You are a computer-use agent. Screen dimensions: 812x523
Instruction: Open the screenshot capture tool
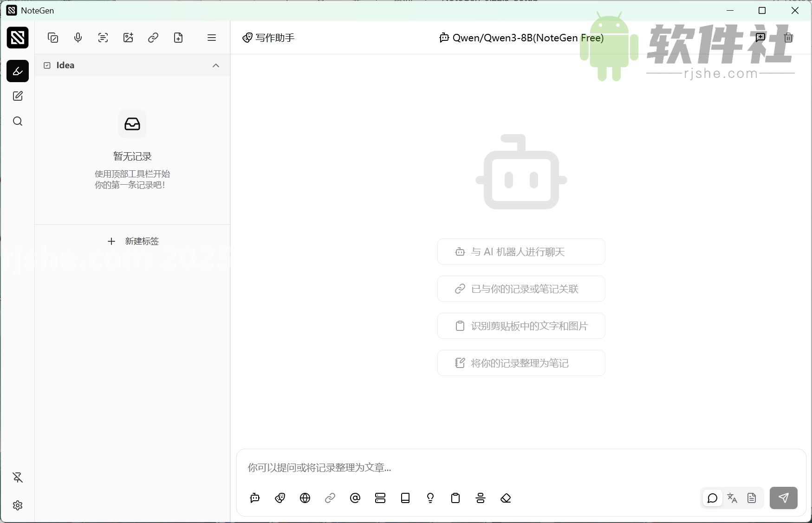pyautogui.click(x=53, y=38)
